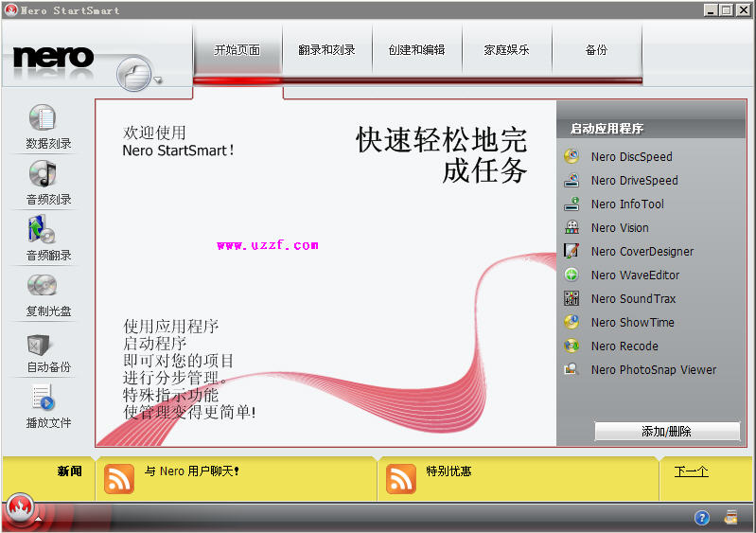Image resolution: width=756 pixels, height=533 pixels.
Task: Click the Nero WaveEditor icon
Action: (x=571, y=275)
